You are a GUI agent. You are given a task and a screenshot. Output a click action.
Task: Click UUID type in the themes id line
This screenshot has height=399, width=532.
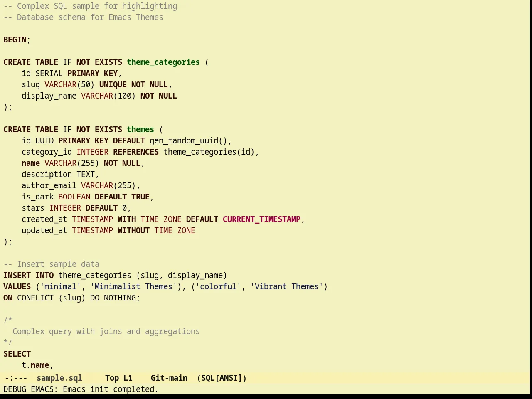pos(44,141)
